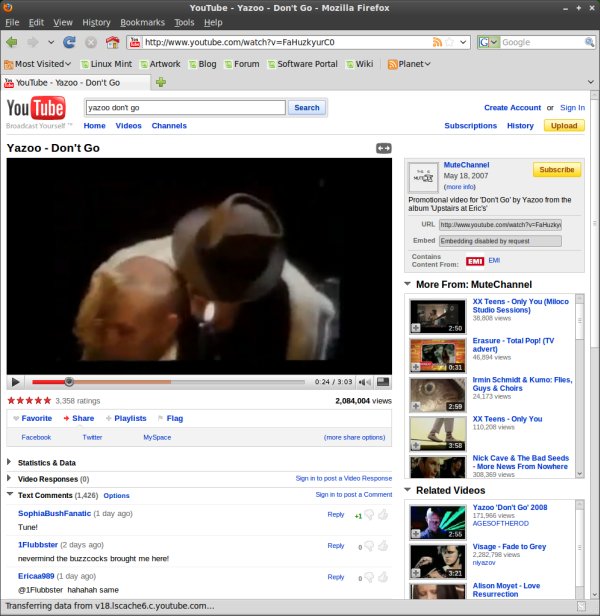Rate the video with the fifth star

click(48, 401)
